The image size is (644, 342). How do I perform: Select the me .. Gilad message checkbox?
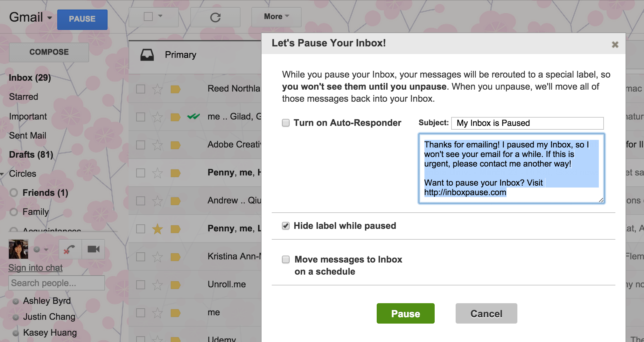141,117
